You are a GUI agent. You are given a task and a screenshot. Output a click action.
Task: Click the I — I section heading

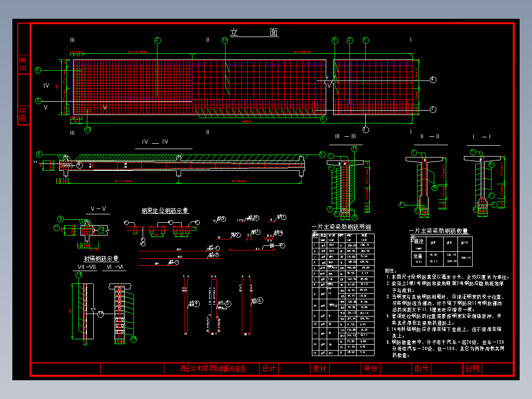pyautogui.click(x=482, y=136)
